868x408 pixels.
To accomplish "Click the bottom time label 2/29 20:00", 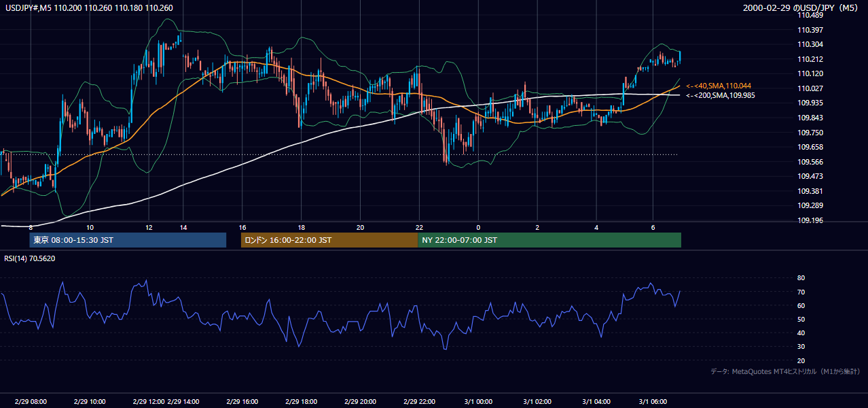I will [360, 402].
